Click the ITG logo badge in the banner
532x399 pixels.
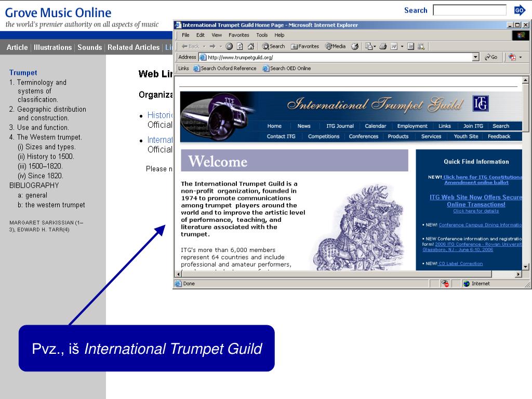[481, 103]
